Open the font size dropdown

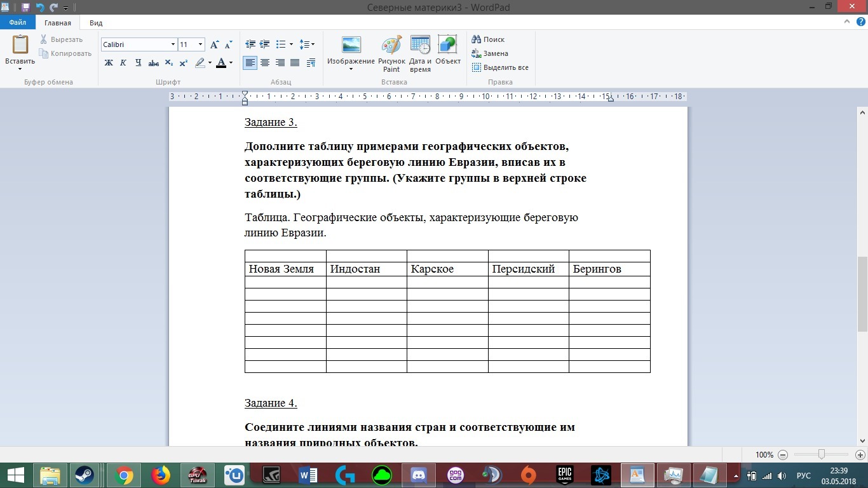[x=201, y=44]
